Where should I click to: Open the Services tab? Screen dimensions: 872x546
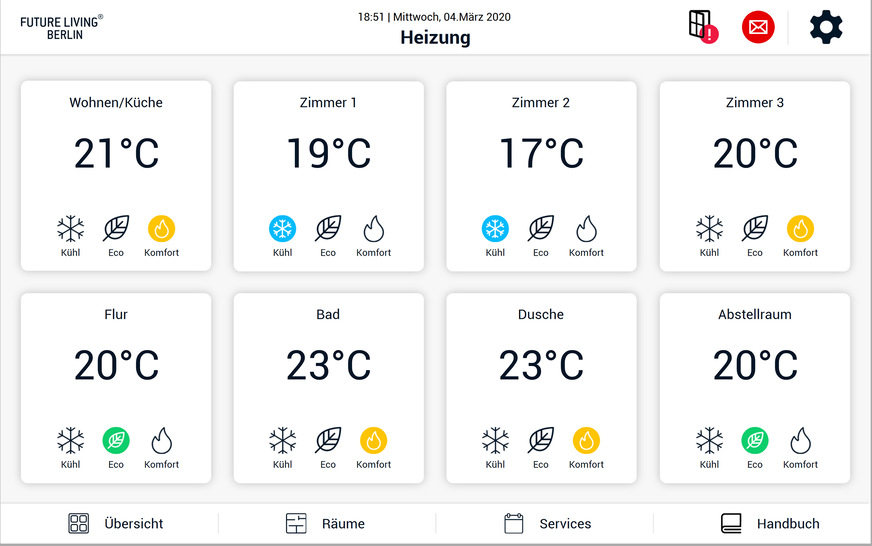coord(547,523)
